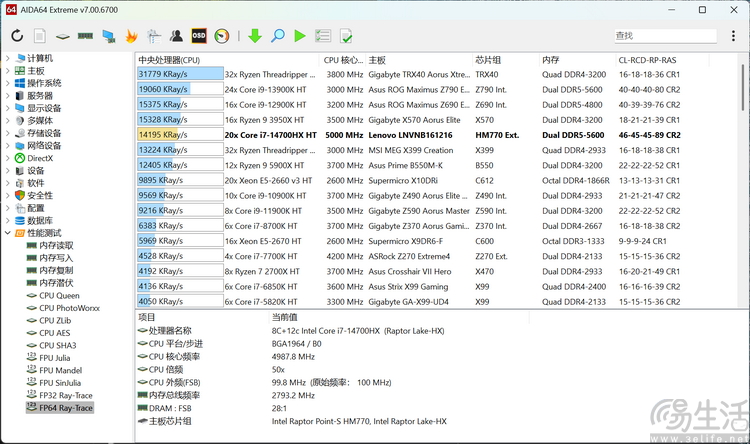This screenshot has width=750, height=444.
Task: Expand the 服务器 tree node
Action: 8,95
